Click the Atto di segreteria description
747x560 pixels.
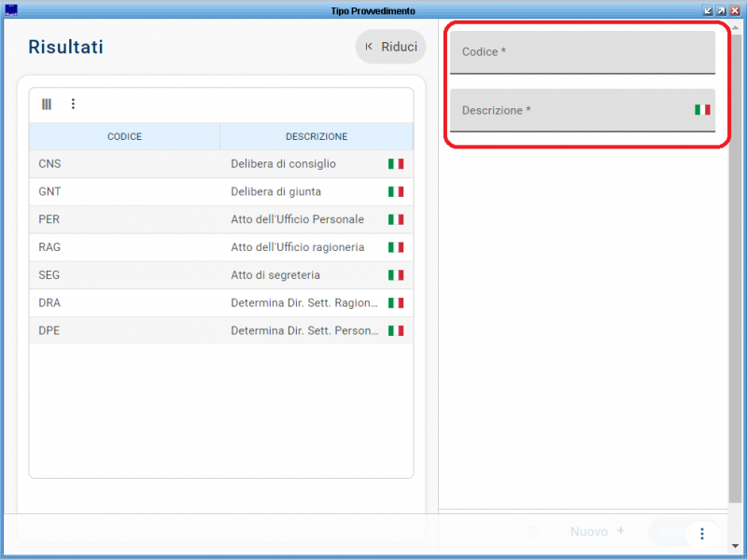275,275
